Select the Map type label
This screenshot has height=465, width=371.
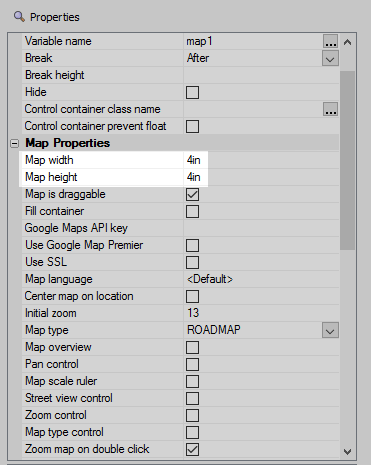47,330
